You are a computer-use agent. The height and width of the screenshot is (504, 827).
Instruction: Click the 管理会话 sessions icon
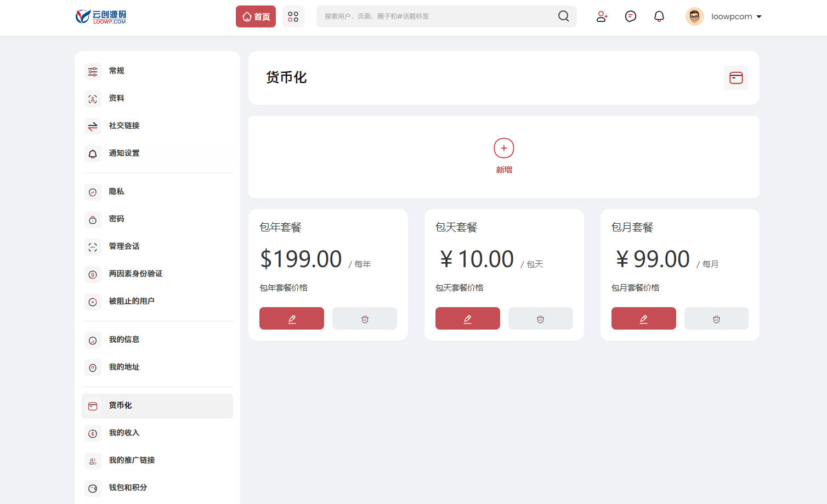(93, 247)
